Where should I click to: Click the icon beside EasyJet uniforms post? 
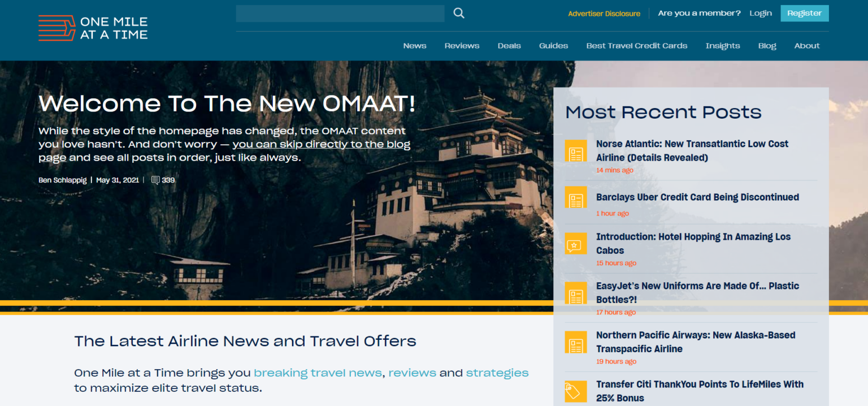[576, 293]
